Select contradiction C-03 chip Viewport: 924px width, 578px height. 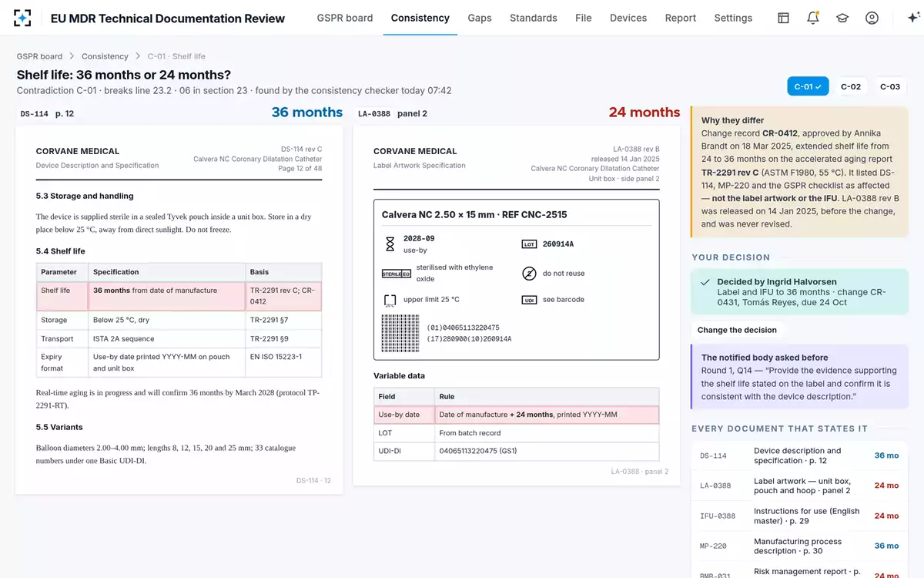point(890,86)
